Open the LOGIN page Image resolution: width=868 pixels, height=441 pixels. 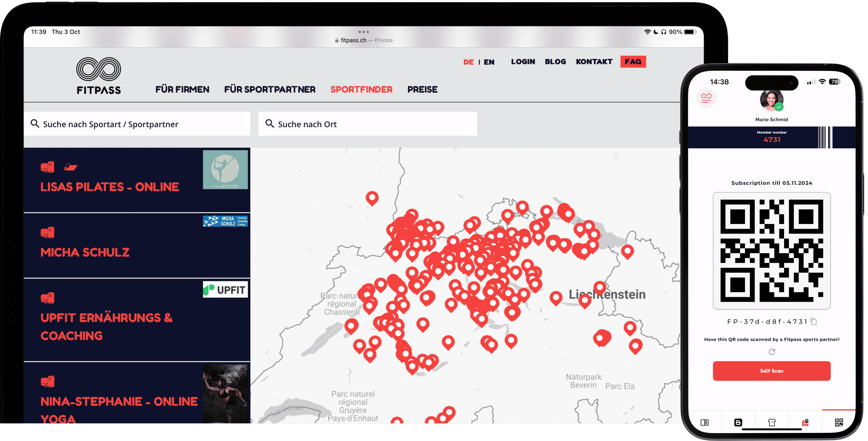click(523, 62)
